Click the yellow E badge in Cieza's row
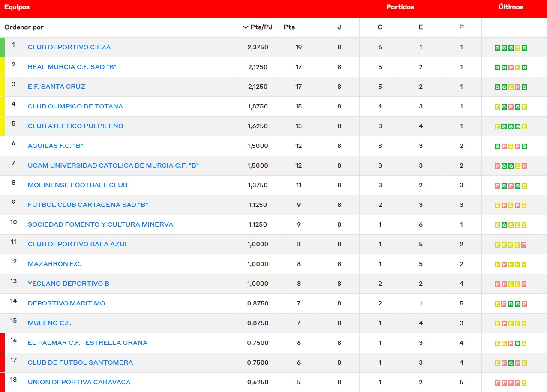The width and height of the screenshot is (547, 392). (517, 48)
